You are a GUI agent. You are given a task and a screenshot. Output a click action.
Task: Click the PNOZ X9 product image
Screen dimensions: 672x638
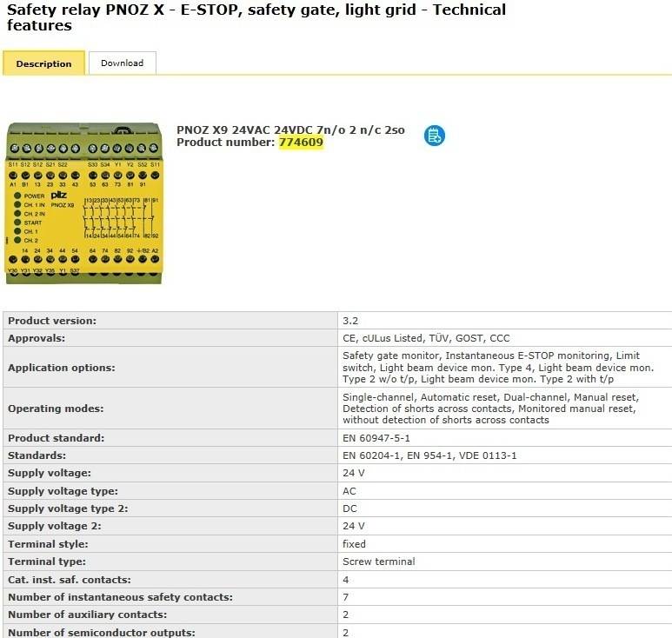pos(84,203)
